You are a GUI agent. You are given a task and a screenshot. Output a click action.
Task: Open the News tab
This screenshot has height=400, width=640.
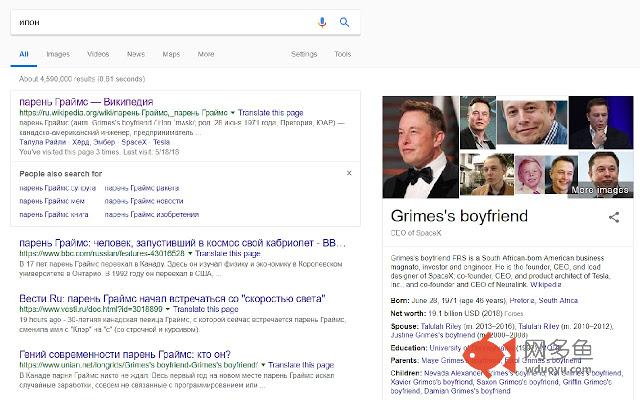pyautogui.click(x=136, y=54)
